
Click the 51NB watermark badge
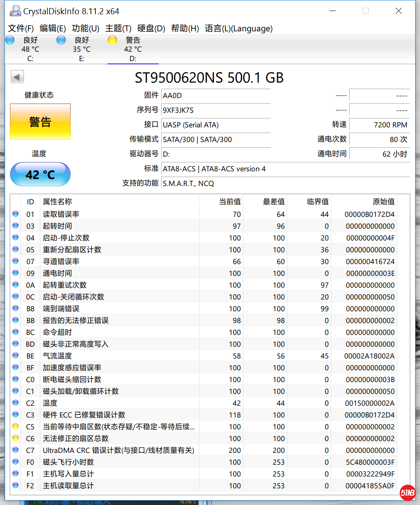pos(407,493)
